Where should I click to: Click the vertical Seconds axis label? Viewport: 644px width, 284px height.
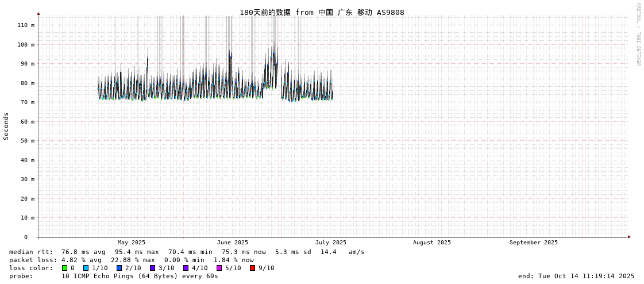click(x=6, y=126)
